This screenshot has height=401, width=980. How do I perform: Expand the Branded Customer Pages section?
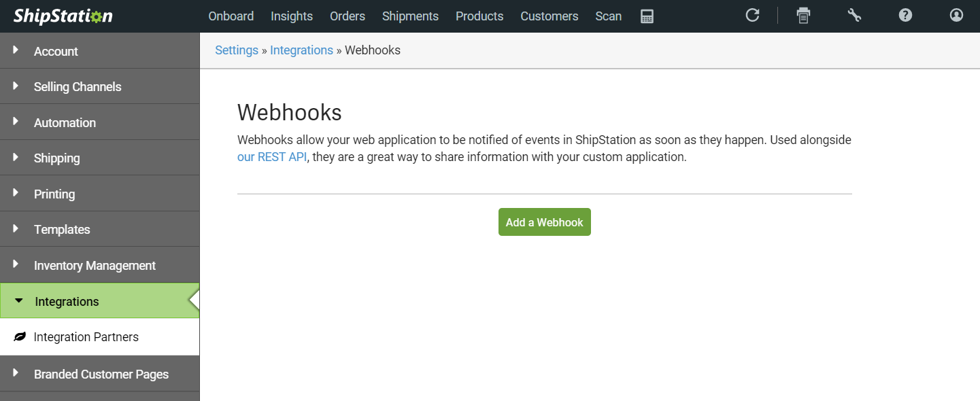click(100, 374)
